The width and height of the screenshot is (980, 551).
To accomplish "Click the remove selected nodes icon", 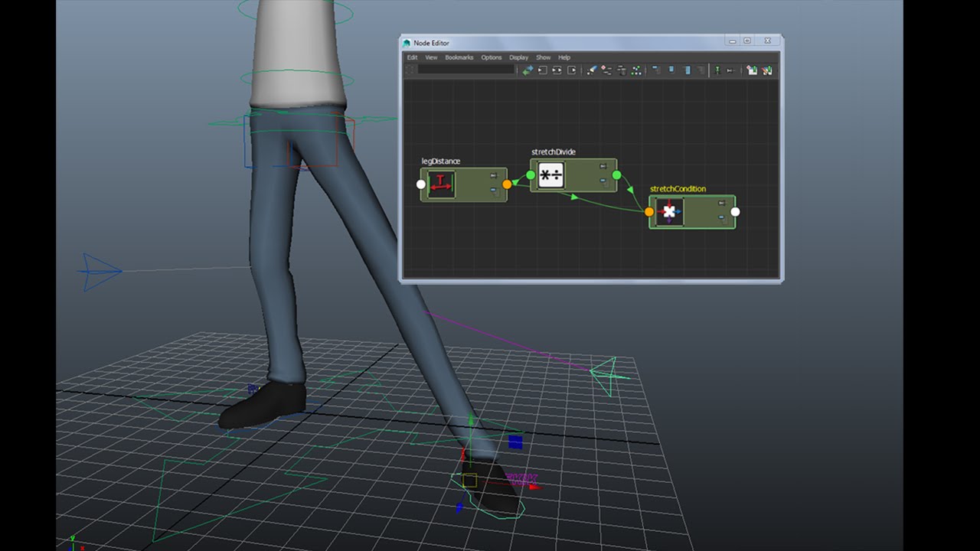I will [x=621, y=70].
